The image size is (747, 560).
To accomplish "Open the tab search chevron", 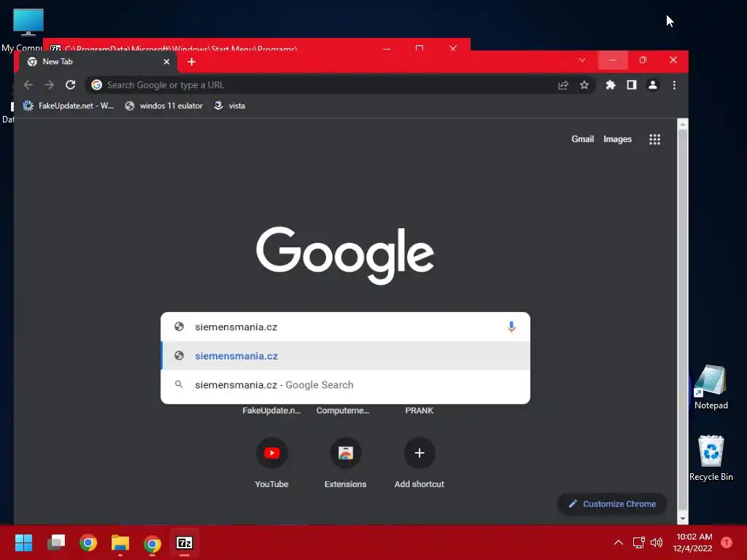I will [582, 60].
